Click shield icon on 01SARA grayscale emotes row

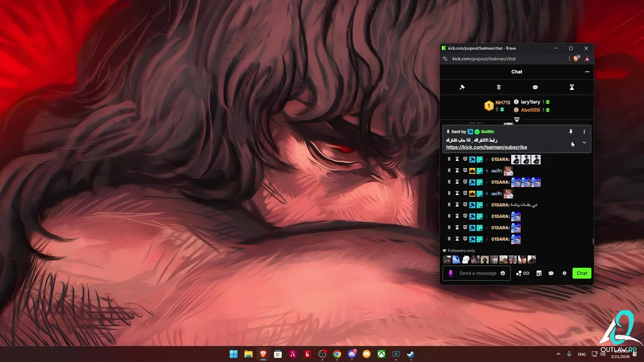pos(465,159)
